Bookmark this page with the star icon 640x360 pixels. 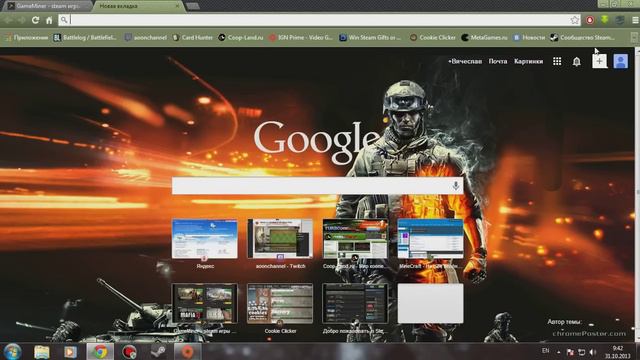tap(575, 20)
